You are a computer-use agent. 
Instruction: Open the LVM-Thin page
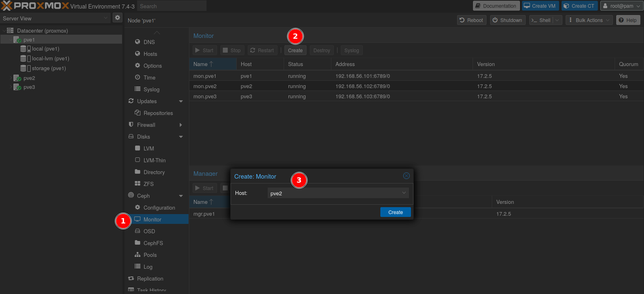(x=154, y=160)
